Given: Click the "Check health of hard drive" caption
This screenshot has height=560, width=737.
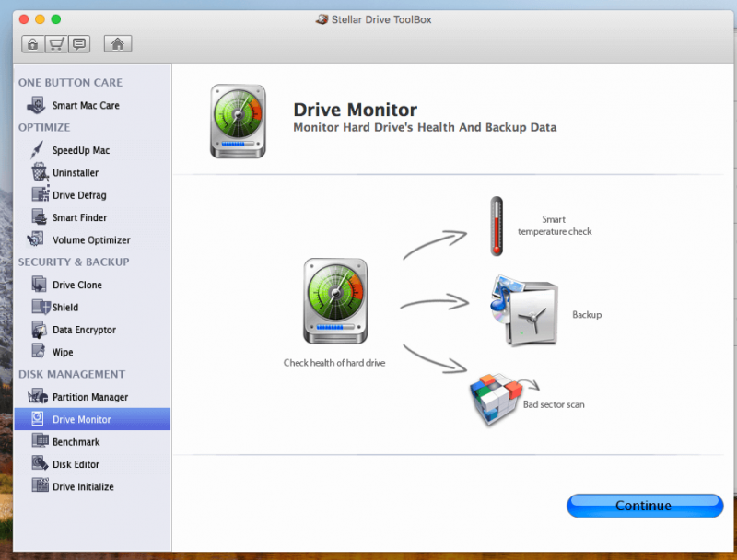Looking at the screenshot, I should [x=334, y=363].
